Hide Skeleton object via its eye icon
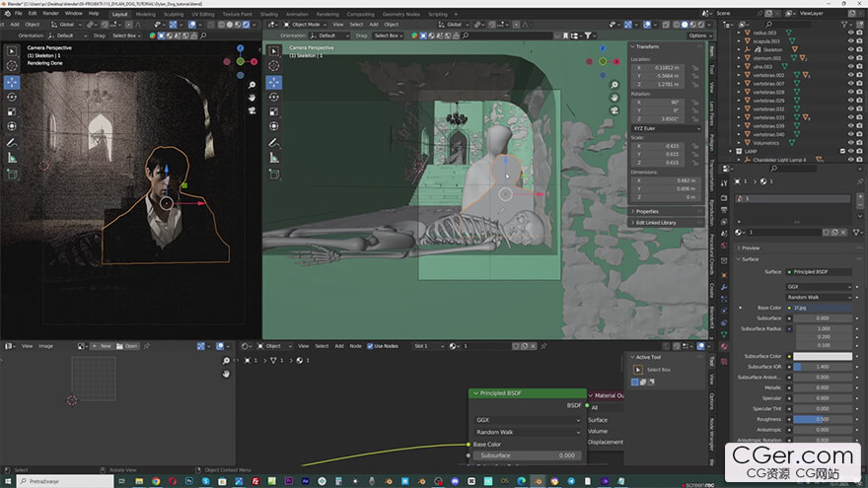This screenshot has height=488, width=868. (850, 50)
